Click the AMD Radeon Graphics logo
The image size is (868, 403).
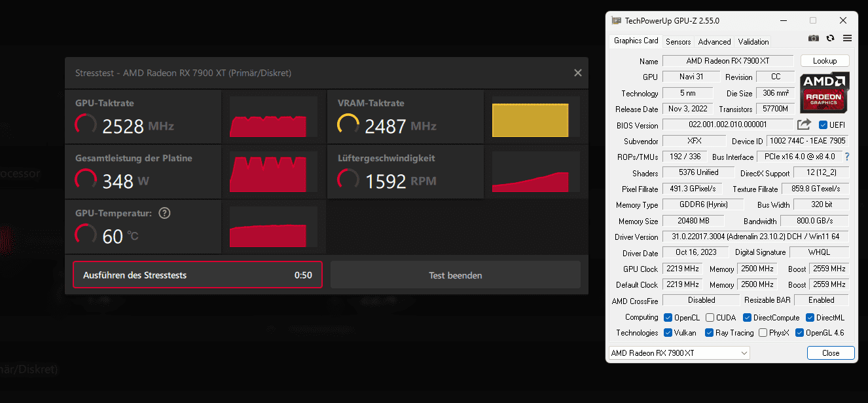pyautogui.click(x=825, y=92)
